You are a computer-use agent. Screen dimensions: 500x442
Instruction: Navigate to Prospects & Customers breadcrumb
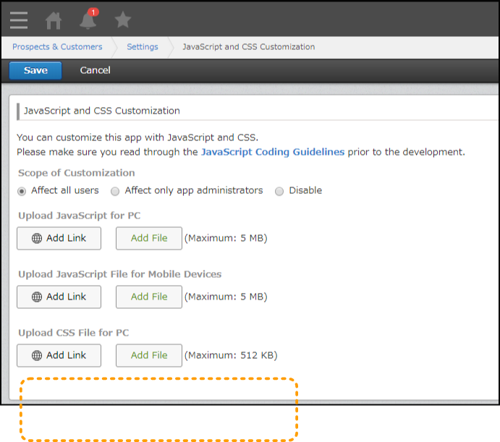pos(57,47)
